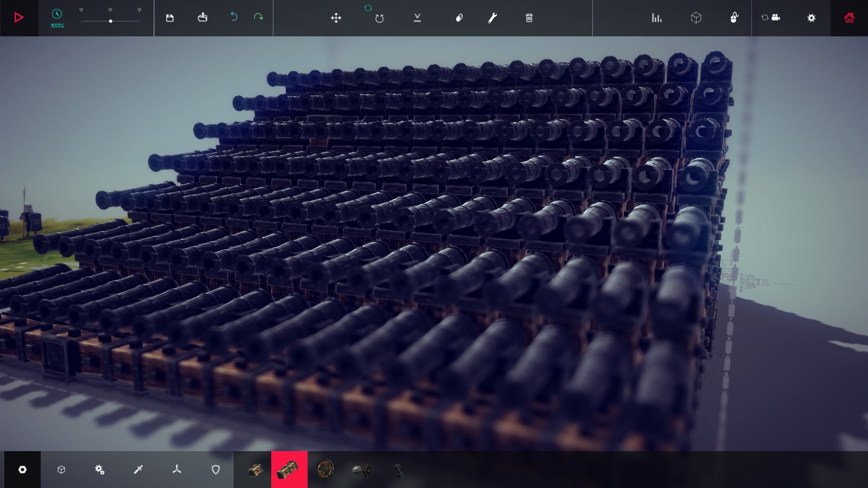Open the gears mechanical category tab
Screen dimensions: 868x488
coord(100,470)
